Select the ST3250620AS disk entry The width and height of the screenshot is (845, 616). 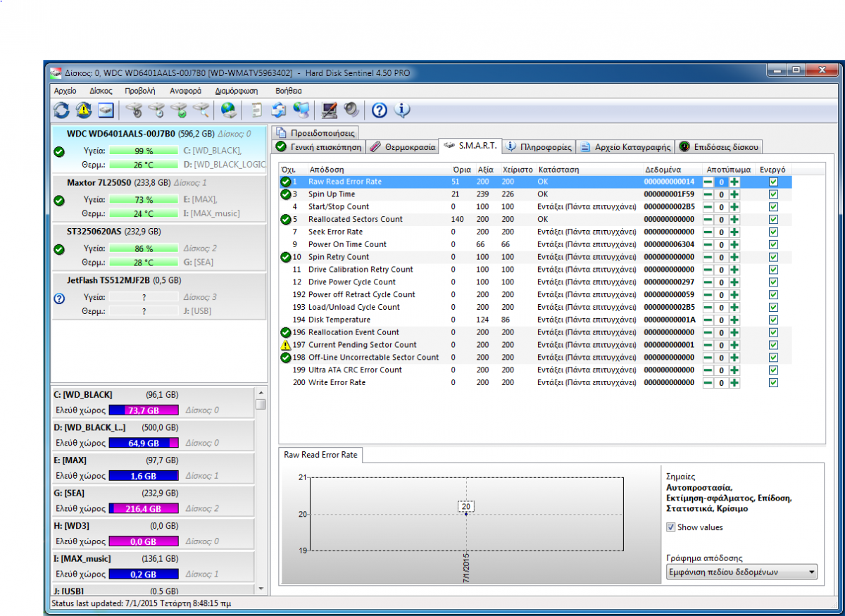point(160,248)
